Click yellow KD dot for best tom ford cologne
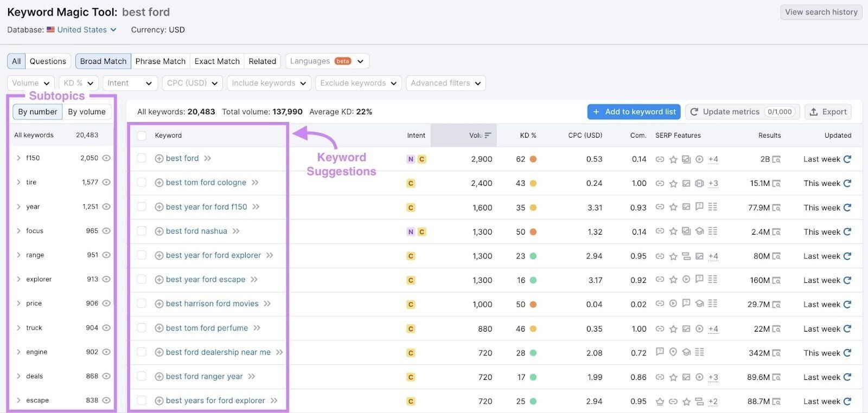Viewport: 868px width, 413px height. [533, 183]
